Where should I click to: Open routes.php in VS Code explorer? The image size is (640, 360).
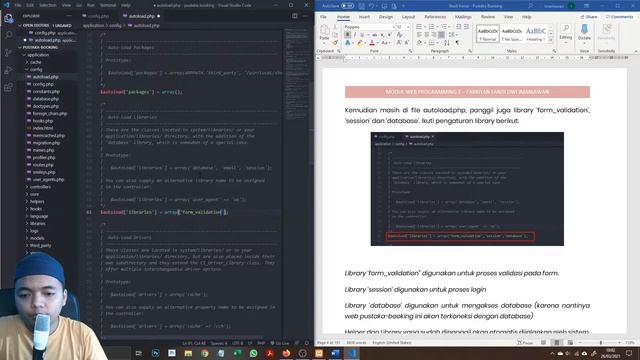(43, 165)
